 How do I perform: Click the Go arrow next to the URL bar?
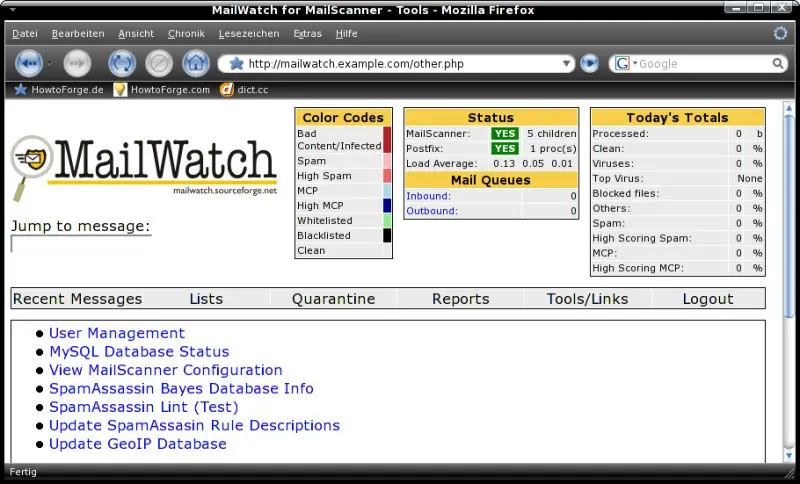tap(589, 64)
